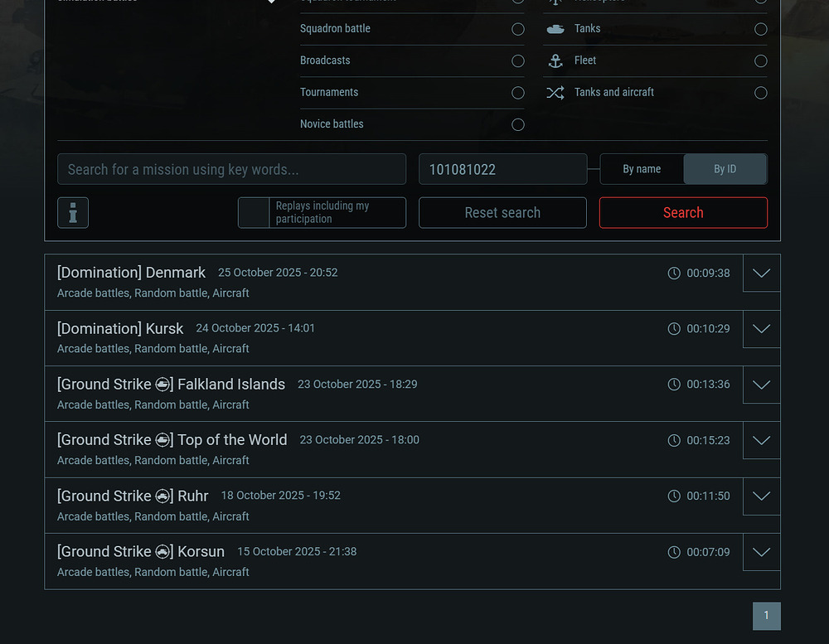Click the Fleet anchor icon
This screenshot has height=644, width=829.
tap(555, 61)
